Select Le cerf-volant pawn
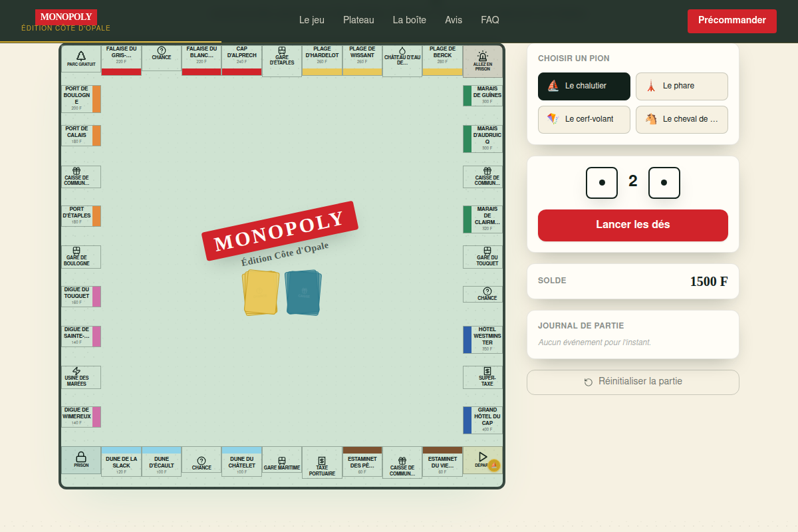Image resolution: width=798 pixels, height=532 pixels. click(585, 120)
